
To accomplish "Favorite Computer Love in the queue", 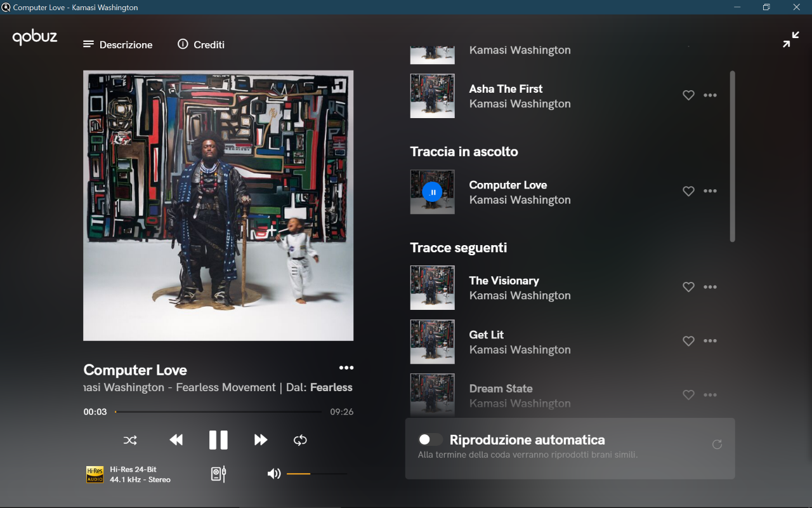I will (688, 191).
